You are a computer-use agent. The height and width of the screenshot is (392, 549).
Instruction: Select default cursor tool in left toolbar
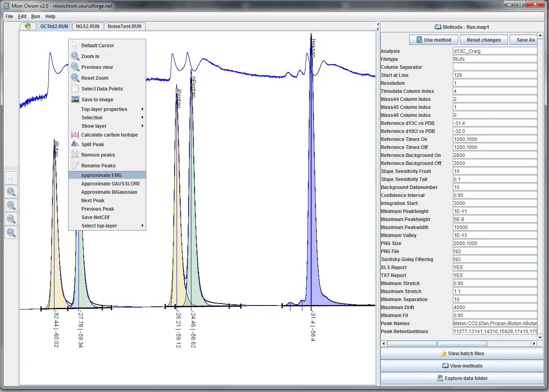click(11, 178)
